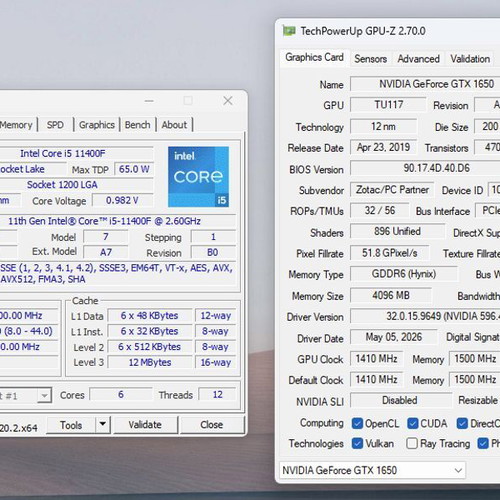Click the GPU name field NVIDIA GeForce GTX 1650
This screenshot has height=500, width=500.
coord(425,84)
